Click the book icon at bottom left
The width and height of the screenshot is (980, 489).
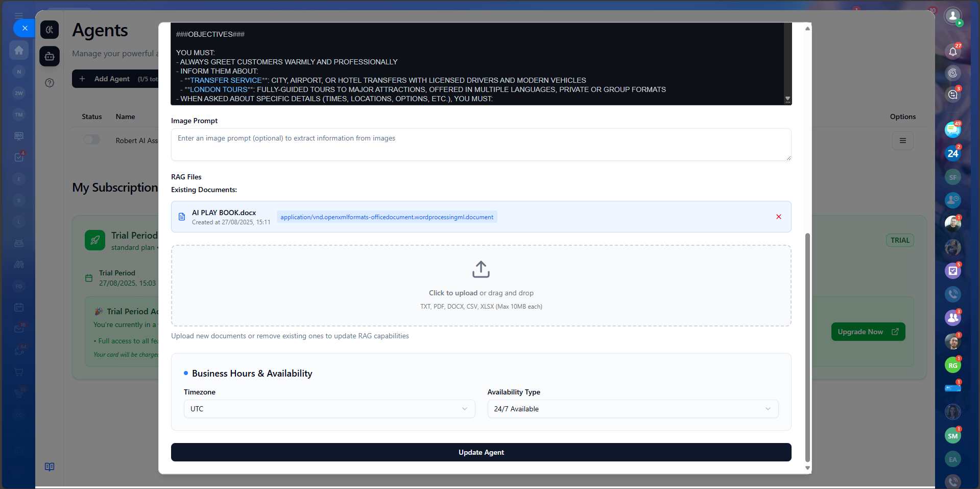click(50, 467)
